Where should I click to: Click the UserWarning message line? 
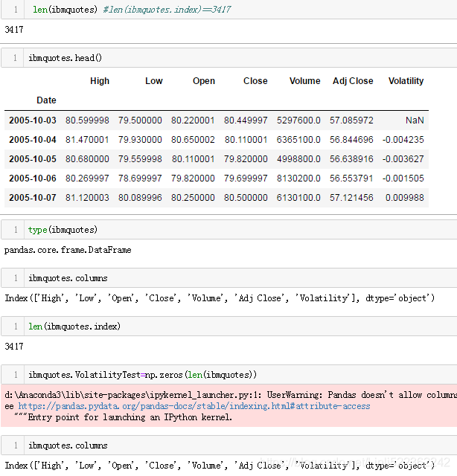(231, 395)
